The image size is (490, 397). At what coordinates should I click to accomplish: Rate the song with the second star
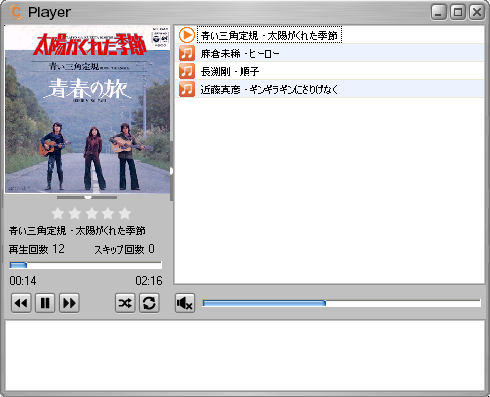point(75,213)
